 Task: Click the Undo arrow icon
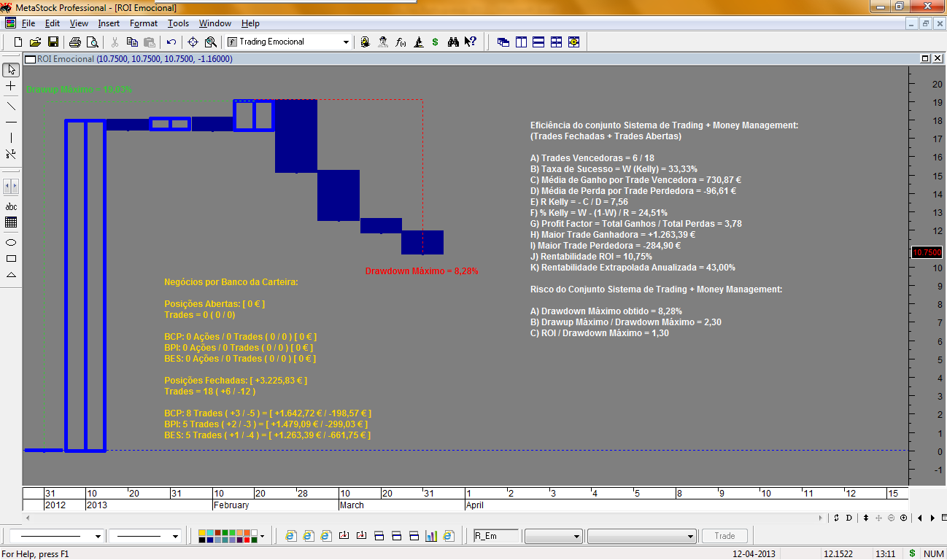click(x=171, y=42)
